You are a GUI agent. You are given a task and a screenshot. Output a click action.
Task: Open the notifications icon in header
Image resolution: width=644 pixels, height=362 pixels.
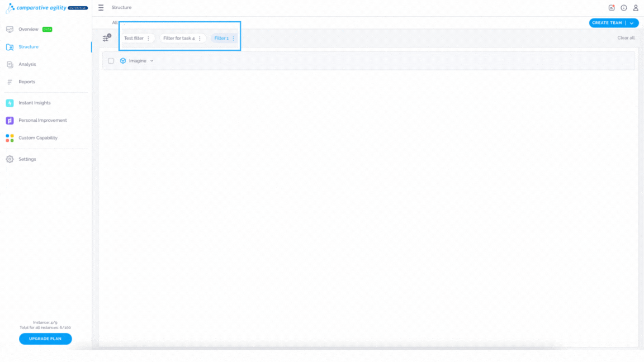(612, 8)
